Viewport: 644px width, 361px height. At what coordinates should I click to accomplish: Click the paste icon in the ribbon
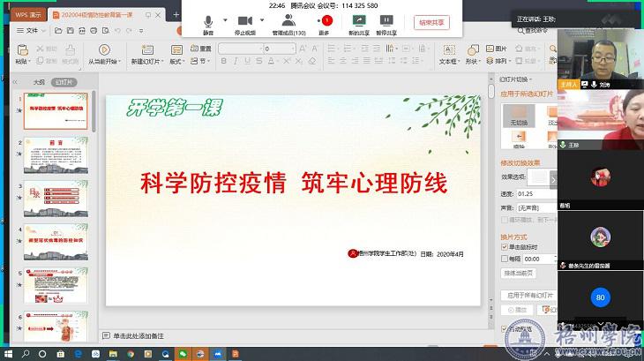21,49
